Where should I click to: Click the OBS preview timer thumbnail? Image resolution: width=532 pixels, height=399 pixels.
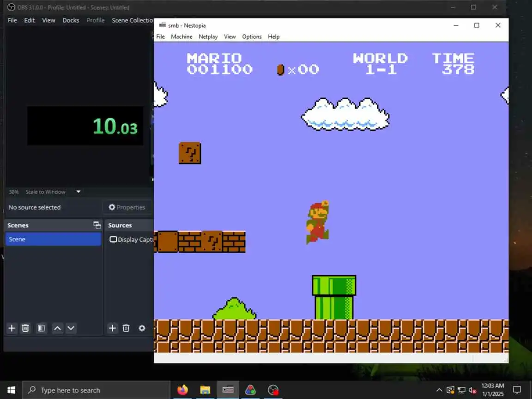[x=85, y=126]
